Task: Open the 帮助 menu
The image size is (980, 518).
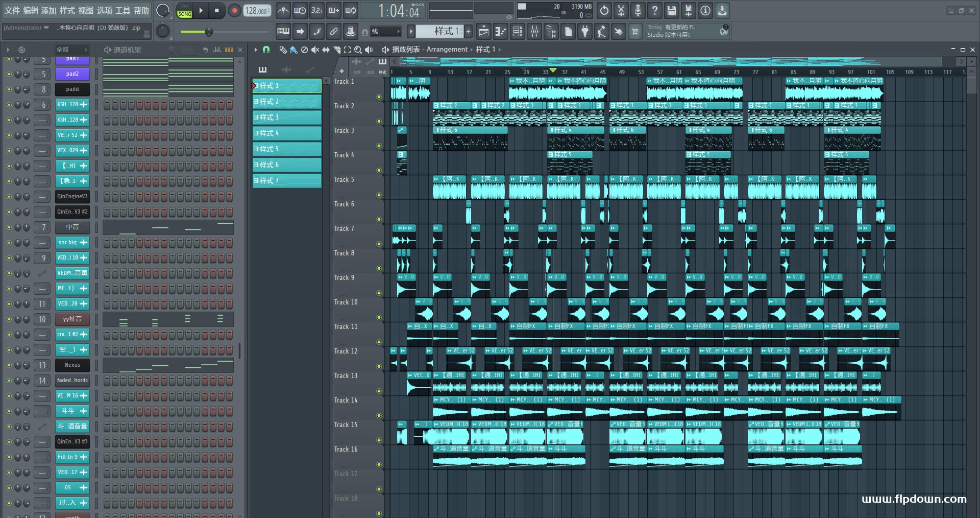Action: [x=141, y=10]
